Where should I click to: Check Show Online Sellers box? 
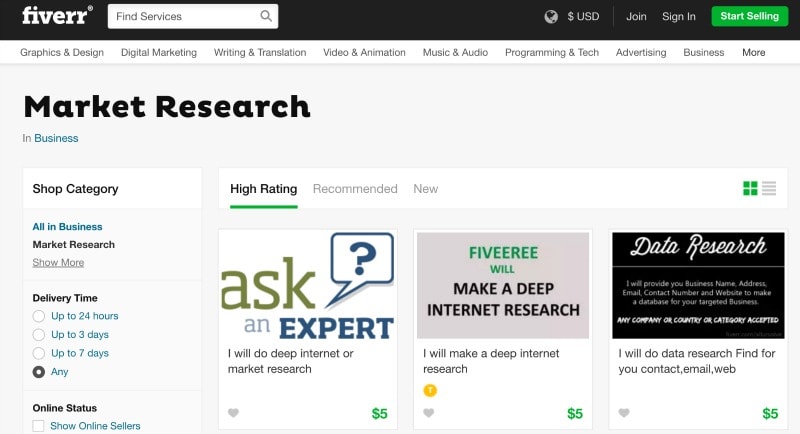tap(38, 426)
